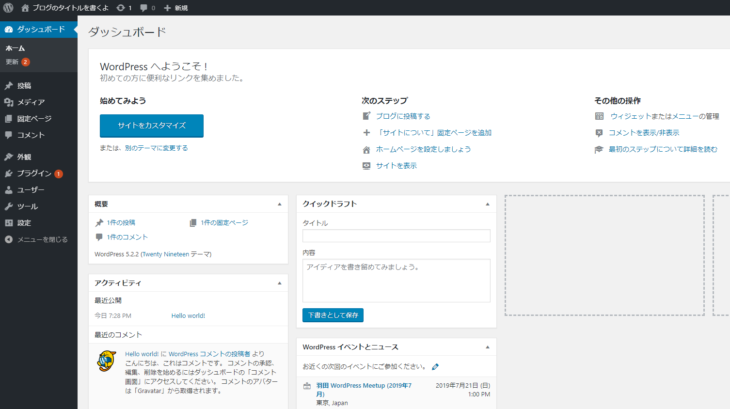The height and width of the screenshot is (409, 730).
Task: Collapse the sidebar with メニューを閉じる
Action: pyautogui.click(x=40, y=239)
